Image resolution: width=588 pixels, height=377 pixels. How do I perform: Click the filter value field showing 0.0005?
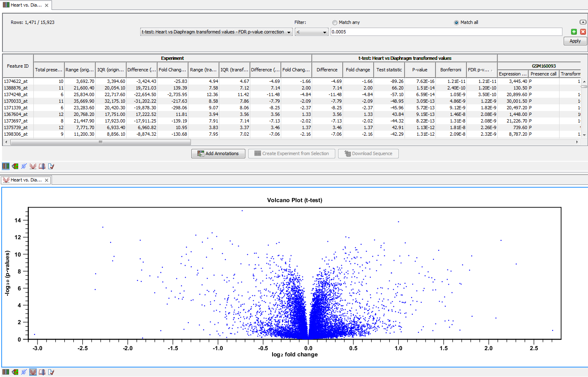(x=445, y=32)
